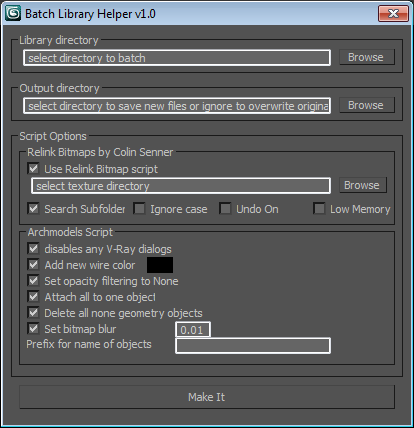Image resolution: width=414 pixels, height=428 pixels.
Task: Click the Script Options group label
Action: [x=53, y=136]
